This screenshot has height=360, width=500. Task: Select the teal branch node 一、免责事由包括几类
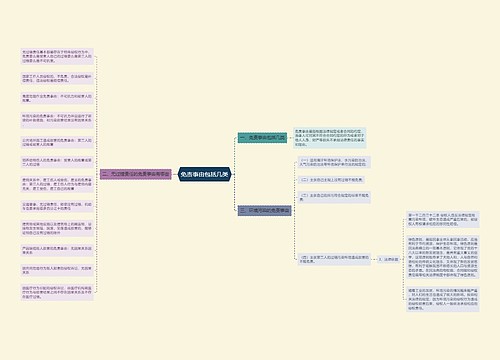(262, 137)
